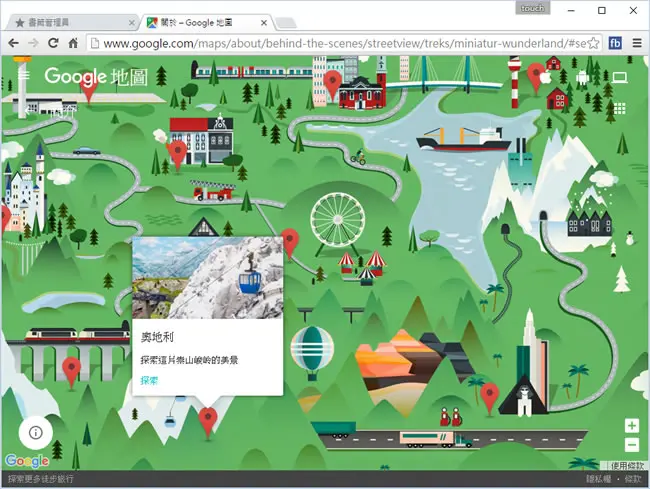The width and height of the screenshot is (650, 489).
Task: Click the laptop desktop icon
Action: [x=620, y=77]
